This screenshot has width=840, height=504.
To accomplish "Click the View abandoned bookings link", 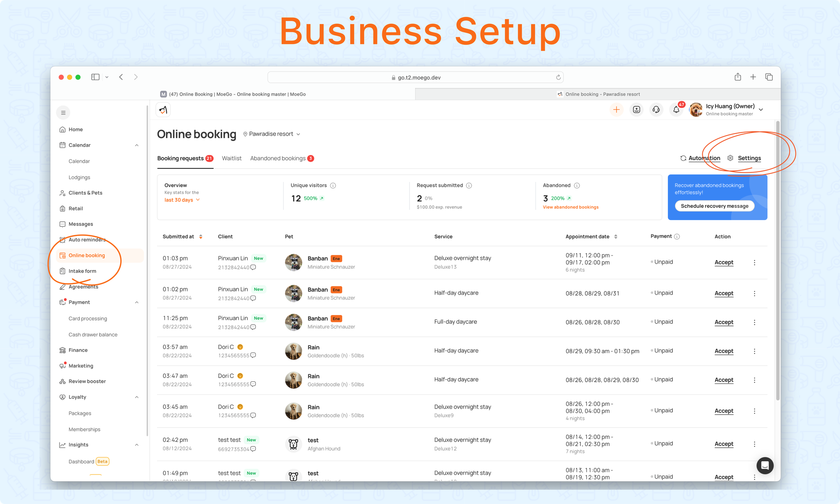I will pyautogui.click(x=570, y=207).
